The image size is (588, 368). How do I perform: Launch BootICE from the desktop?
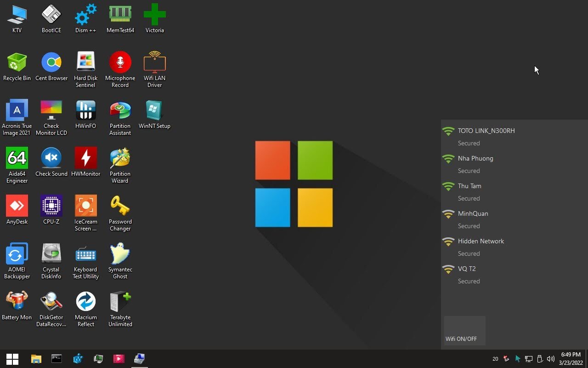point(51,18)
